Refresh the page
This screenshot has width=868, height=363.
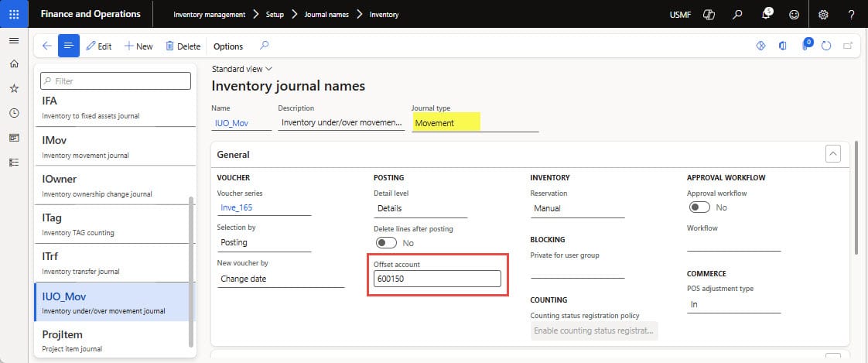pyautogui.click(x=826, y=46)
